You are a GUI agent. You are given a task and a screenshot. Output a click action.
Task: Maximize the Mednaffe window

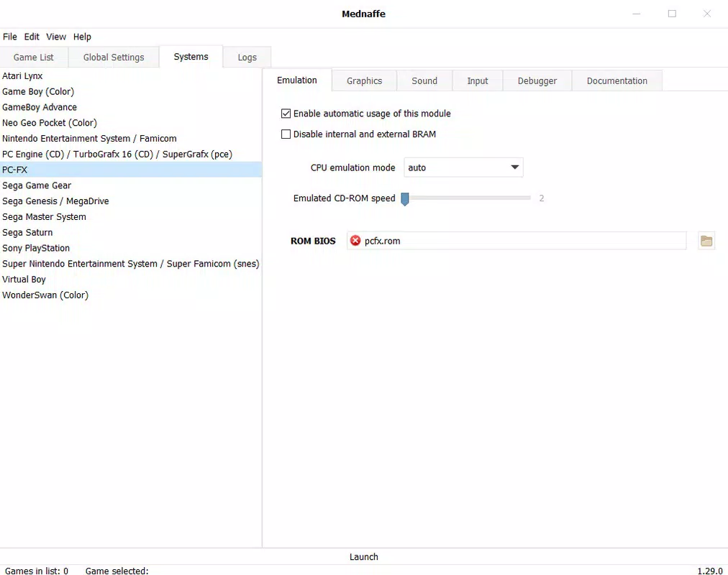(672, 14)
